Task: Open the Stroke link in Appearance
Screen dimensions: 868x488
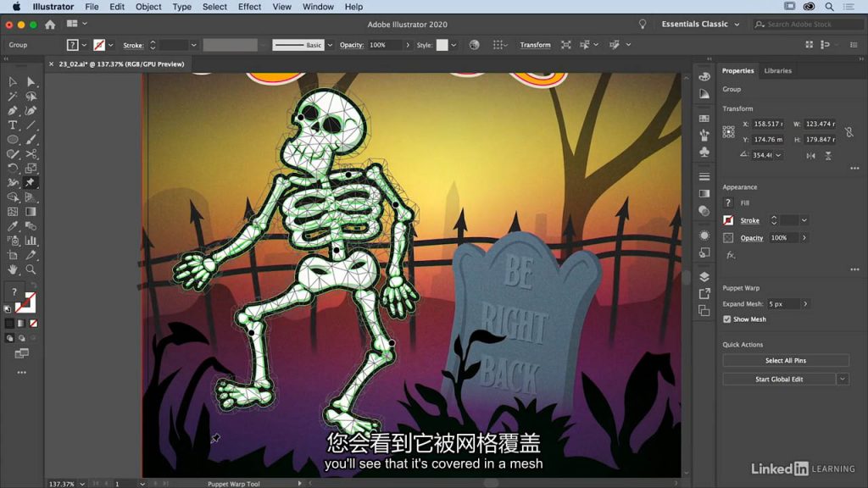Action: click(750, 220)
